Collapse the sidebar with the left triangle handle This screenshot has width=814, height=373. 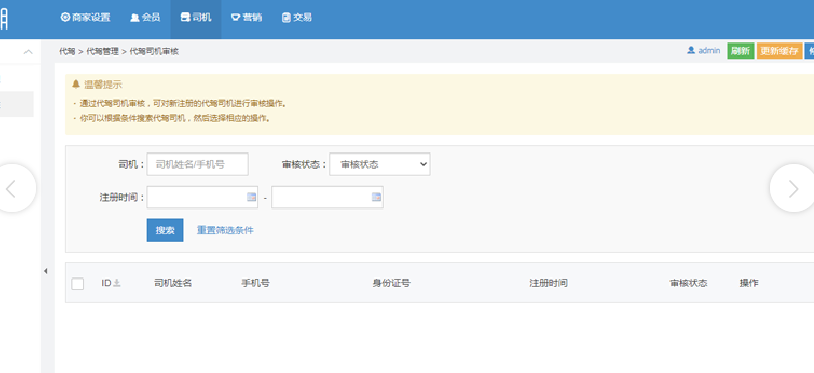pyautogui.click(x=46, y=271)
